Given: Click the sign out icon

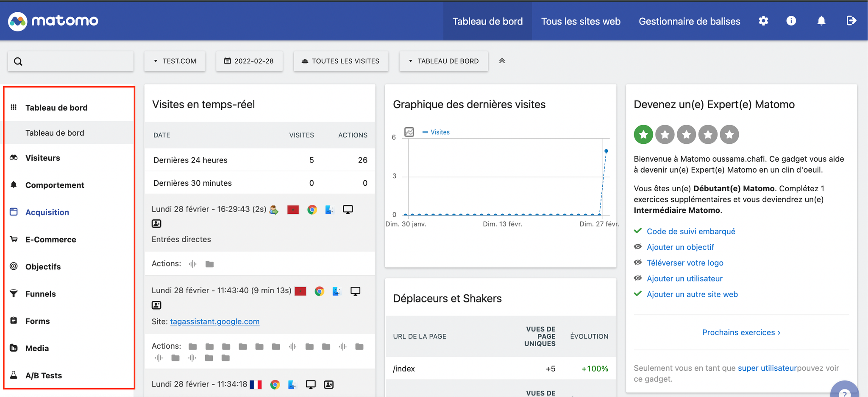Looking at the screenshot, I should click(851, 21).
